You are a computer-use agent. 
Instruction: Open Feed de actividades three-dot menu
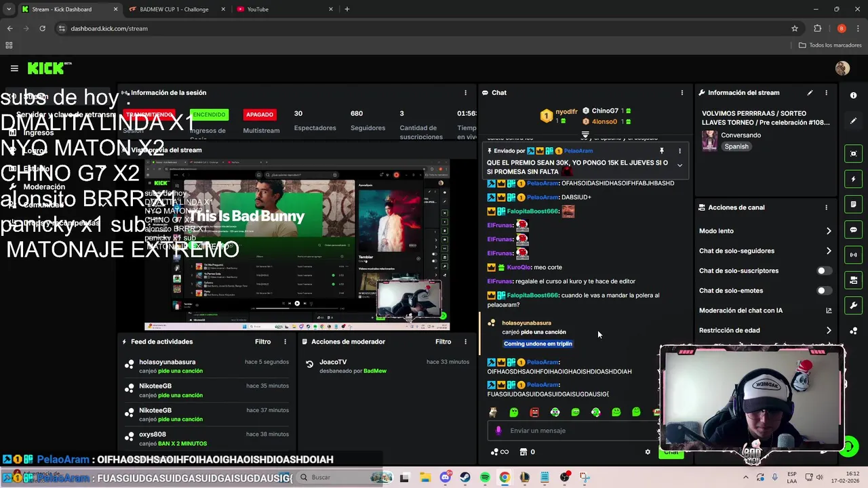click(x=285, y=342)
